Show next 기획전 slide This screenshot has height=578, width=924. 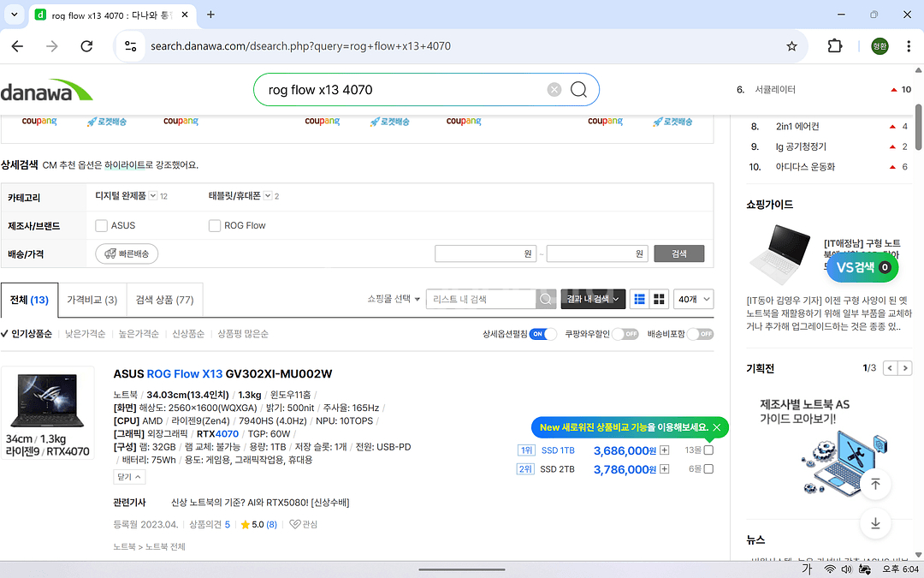coord(904,368)
